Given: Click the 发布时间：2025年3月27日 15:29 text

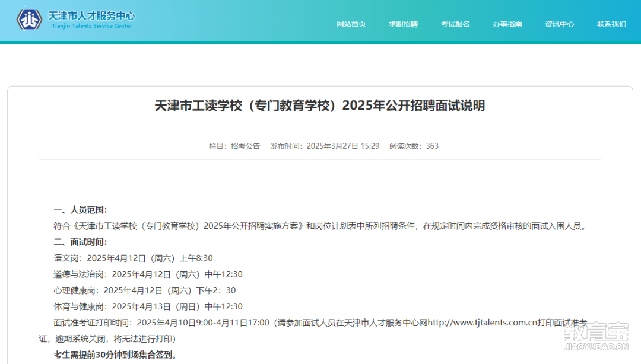Looking at the screenshot, I should 325,146.
